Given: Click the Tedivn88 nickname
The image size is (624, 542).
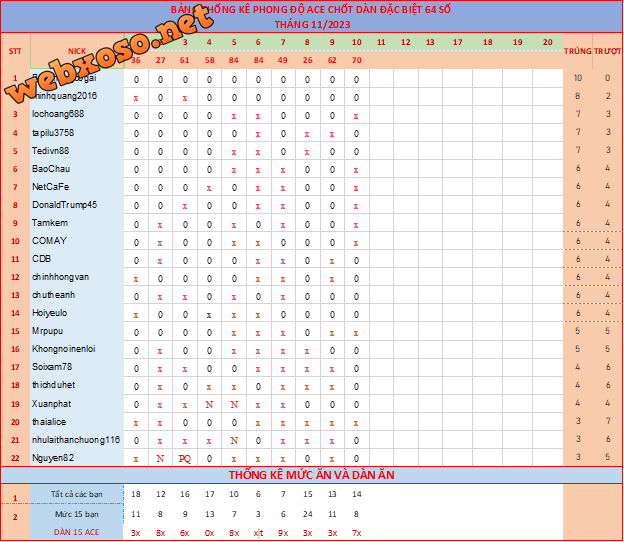Looking at the screenshot, I should point(51,151).
